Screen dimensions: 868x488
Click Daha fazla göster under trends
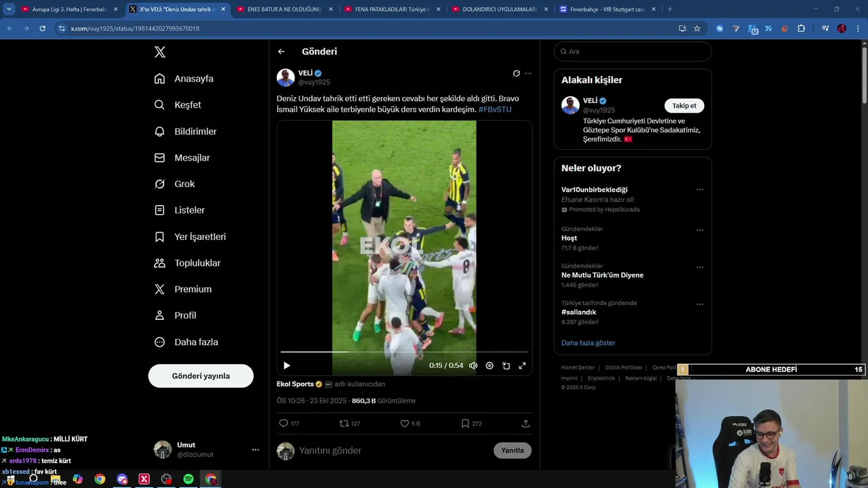[589, 343]
